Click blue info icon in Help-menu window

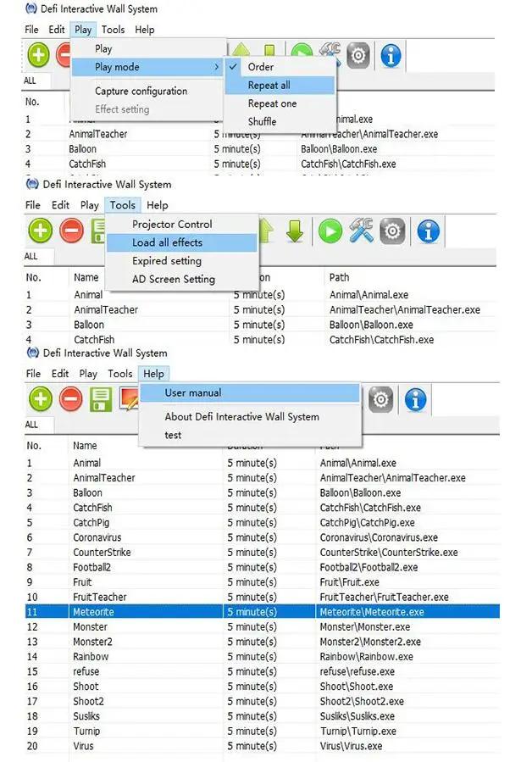pyautogui.click(x=415, y=399)
